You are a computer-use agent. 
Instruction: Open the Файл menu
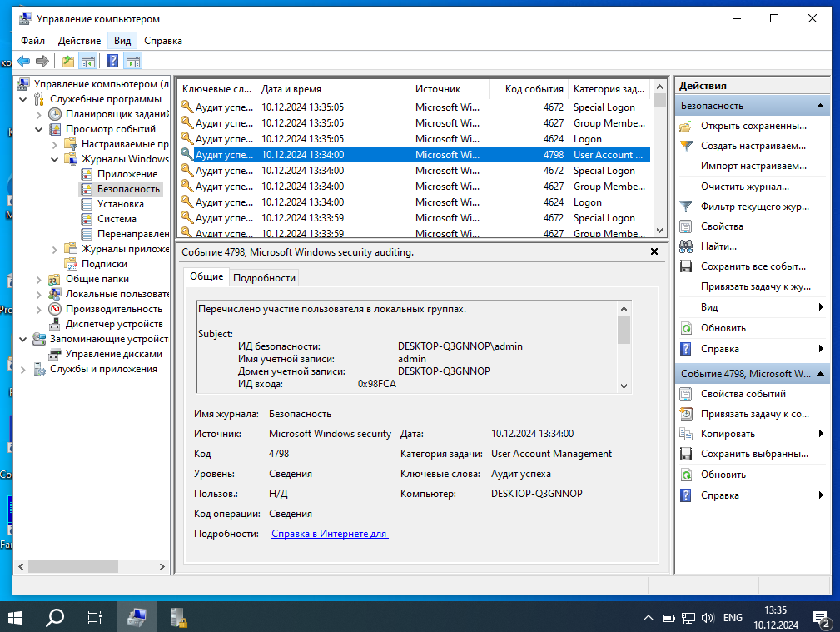point(32,41)
